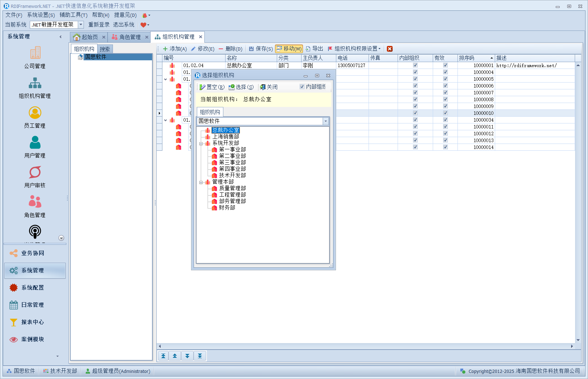Image resolution: width=588 pixels, height=379 pixels.
Task: Select 财务部 in the organization tree
Action: pyautogui.click(x=227, y=208)
